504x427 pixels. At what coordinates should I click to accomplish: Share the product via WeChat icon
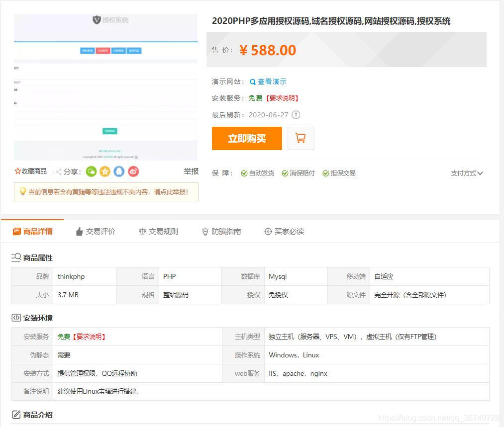click(x=91, y=171)
